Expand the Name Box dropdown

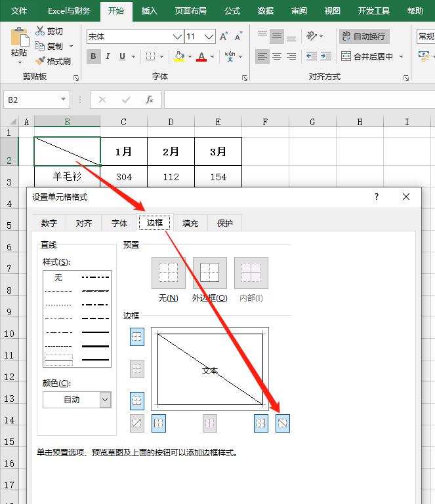(x=63, y=100)
